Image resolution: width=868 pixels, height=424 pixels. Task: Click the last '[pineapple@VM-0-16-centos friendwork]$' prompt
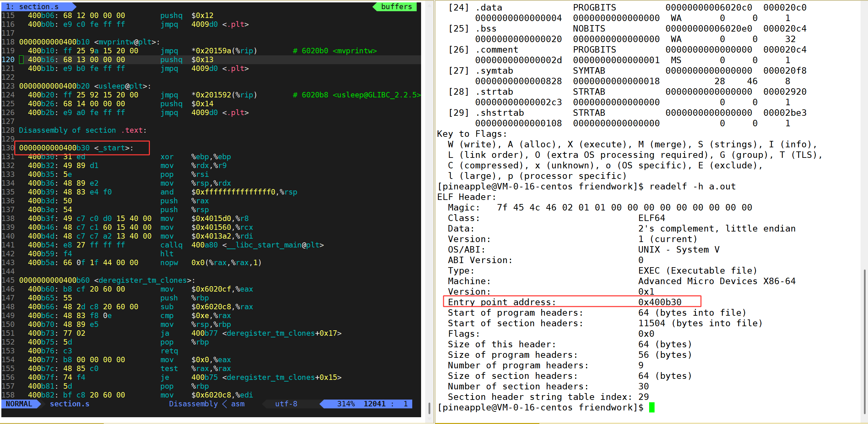pyautogui.click(x=540, y=407)
